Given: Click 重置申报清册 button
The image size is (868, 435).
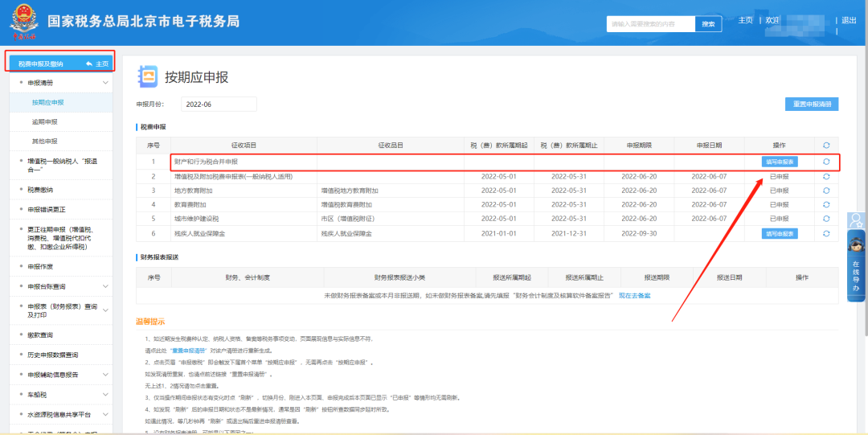Looking at the screenshot, I should [x=812, y=105].
